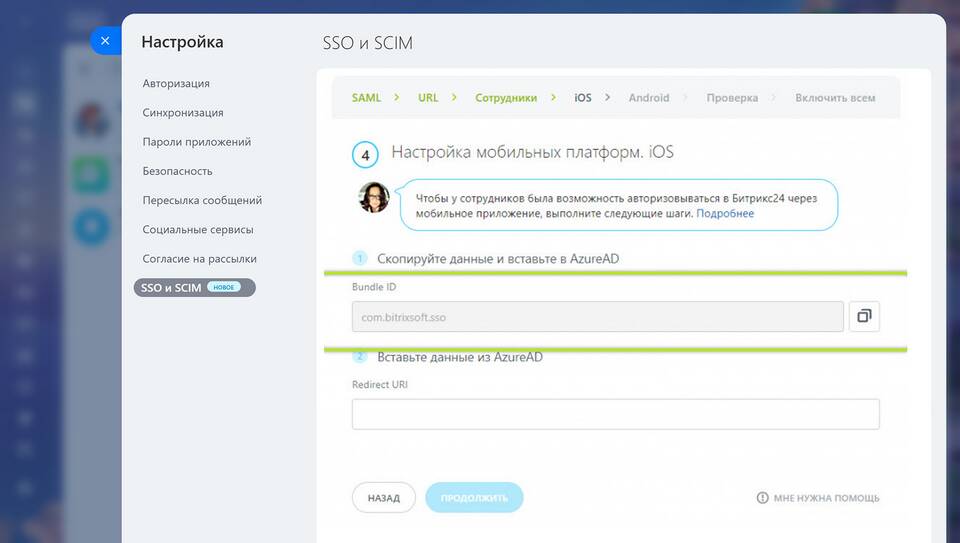Select the iOS wizard step
Image resolution: width=960 pixels, height=543 pixels.
click(x=583, y=97)
